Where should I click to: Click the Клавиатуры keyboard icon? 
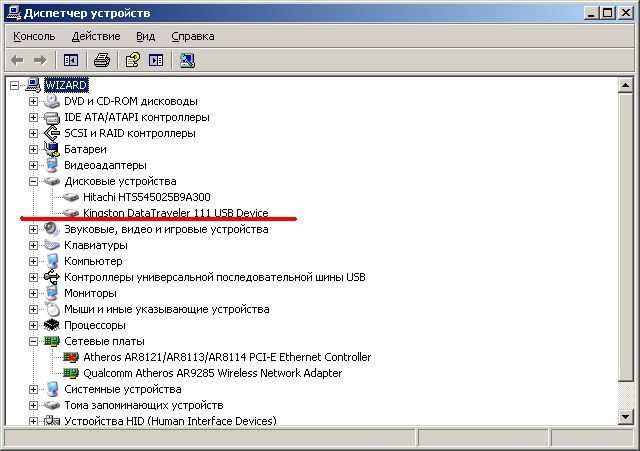(52, 245)
